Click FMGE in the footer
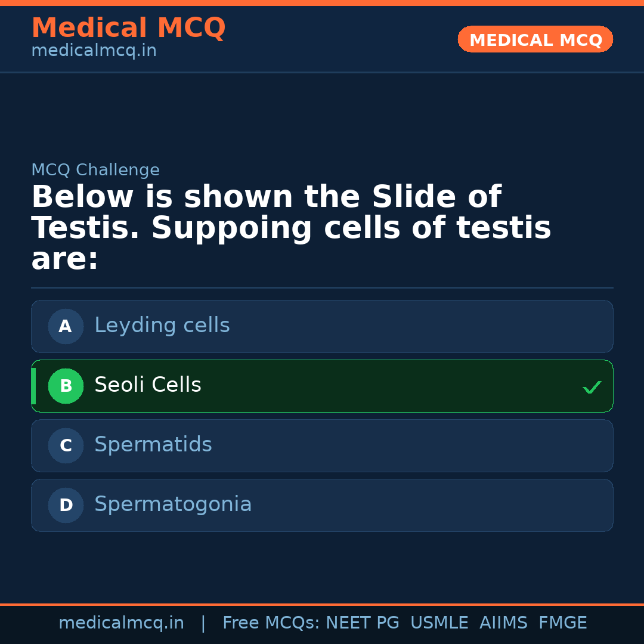This screenshot has height=644, width=644. 562,623
